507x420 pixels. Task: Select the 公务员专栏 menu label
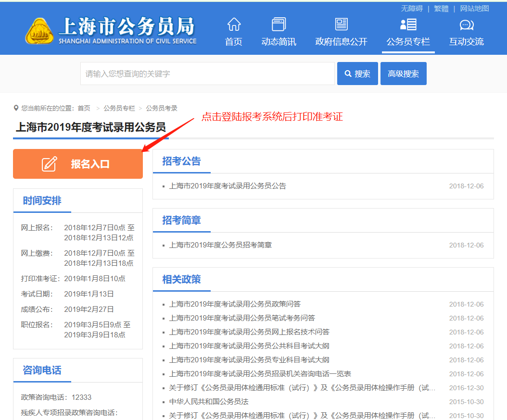pyautogui.click(x=408, y=42)
